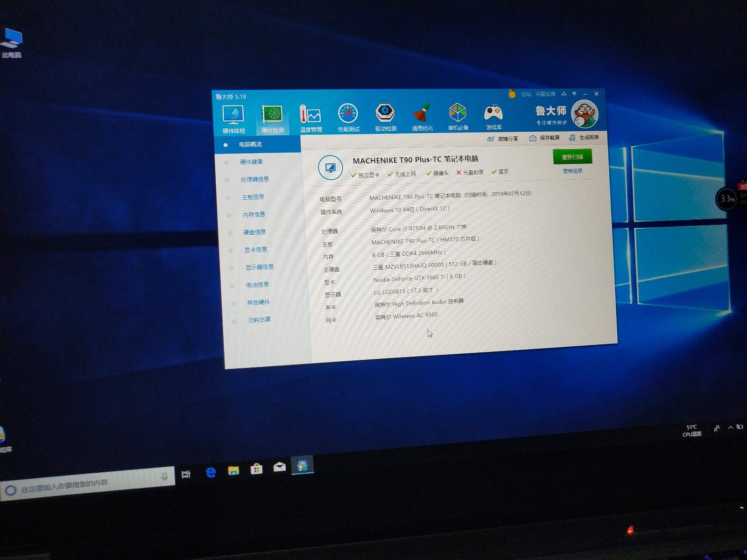This screenshot has height=560, width=747.
Task: Click the 8 GB DDR4 2666MHz memory value
Action: click(x=409, y=253)
